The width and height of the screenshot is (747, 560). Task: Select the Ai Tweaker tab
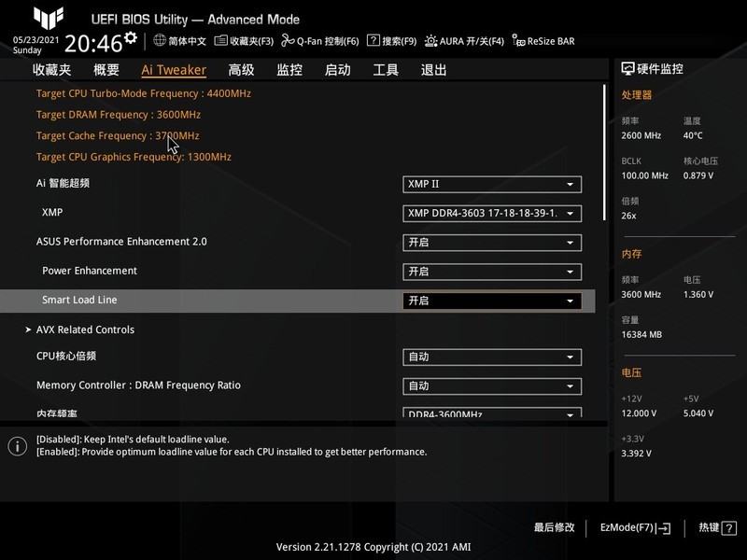click(x=174, y=70)
